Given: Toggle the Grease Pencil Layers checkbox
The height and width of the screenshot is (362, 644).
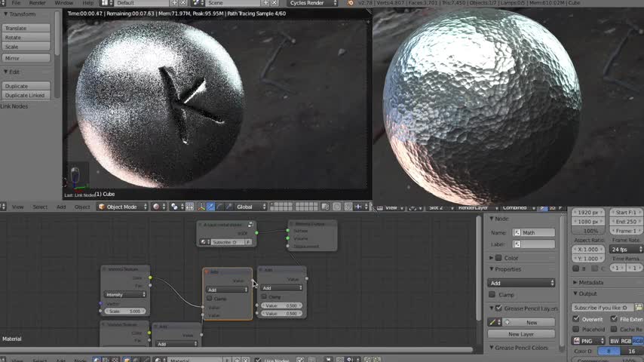Looking at the screenshot, I should click(498, 308).
